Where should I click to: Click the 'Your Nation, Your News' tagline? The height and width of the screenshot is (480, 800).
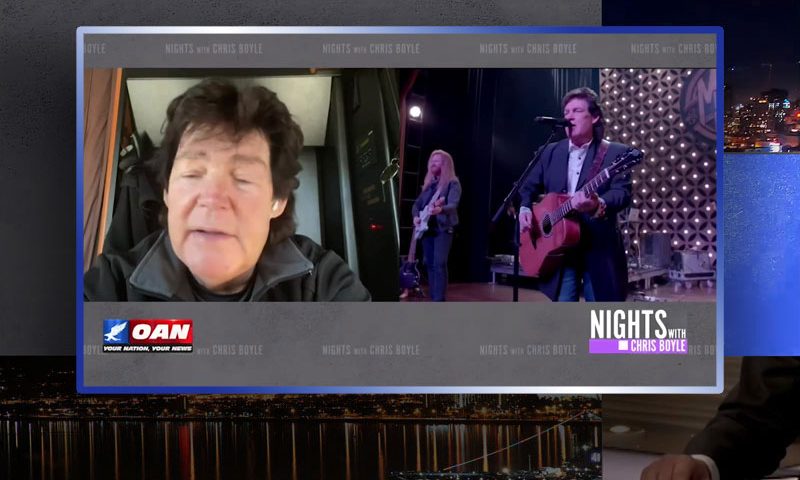click(148, 349)
